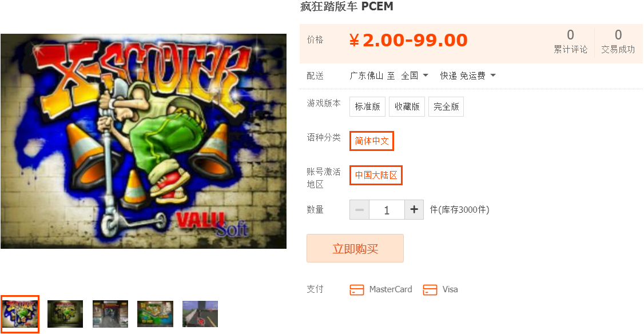Click the 立即购买 buy now button
This screenshot has width=644, height=334.
pyautogui.click(x=355, y=248)
